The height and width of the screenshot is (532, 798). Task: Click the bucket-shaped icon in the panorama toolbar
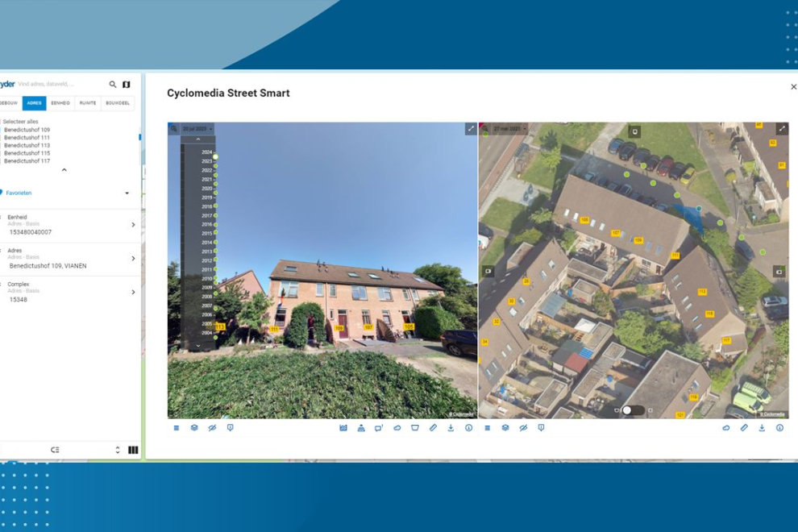(x=415, y=428)
